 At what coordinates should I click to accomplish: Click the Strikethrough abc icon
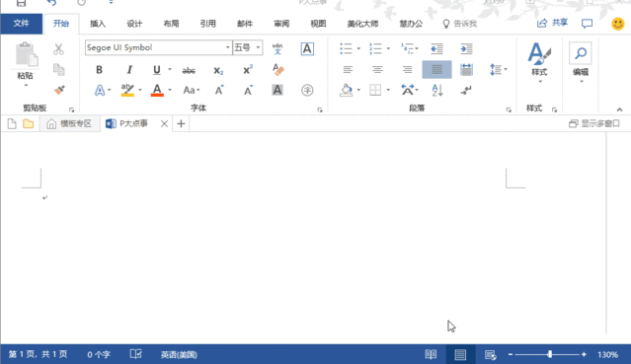click(189, 70)
